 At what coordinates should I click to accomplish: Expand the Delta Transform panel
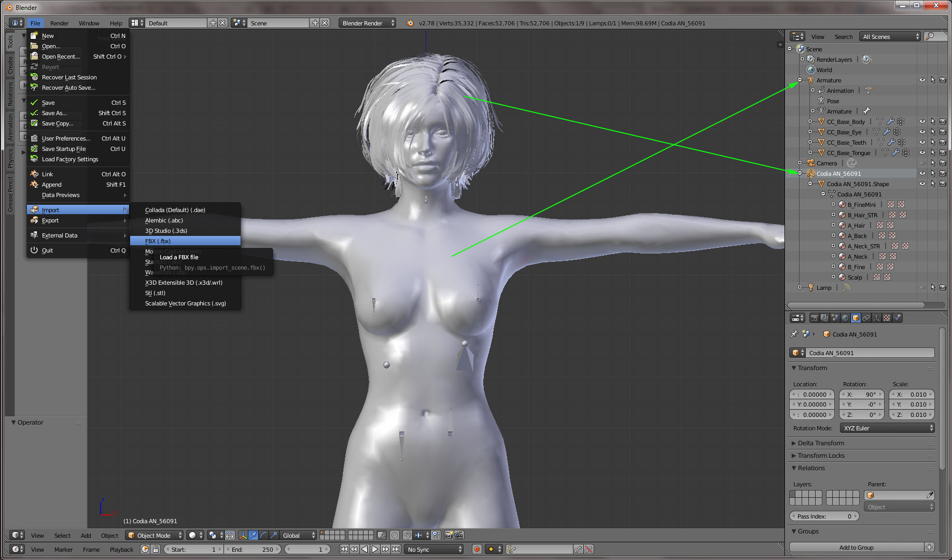click(x=821, y=443)
